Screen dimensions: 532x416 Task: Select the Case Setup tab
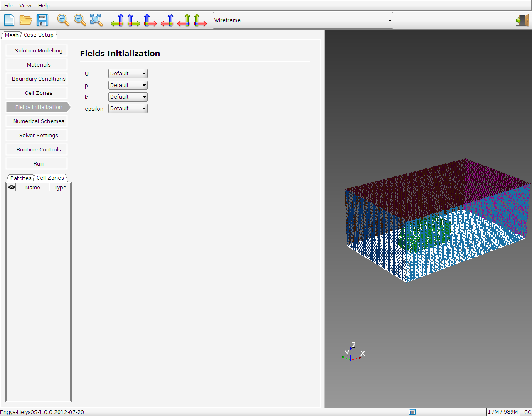39,35
